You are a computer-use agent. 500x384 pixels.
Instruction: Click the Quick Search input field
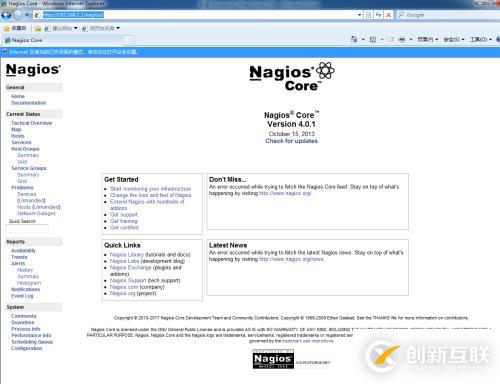pos(27,229)
